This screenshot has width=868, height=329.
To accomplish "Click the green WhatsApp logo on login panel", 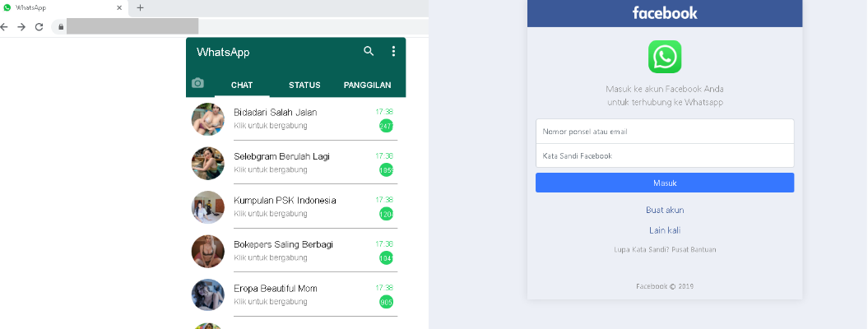I will [x=664, y=57].
